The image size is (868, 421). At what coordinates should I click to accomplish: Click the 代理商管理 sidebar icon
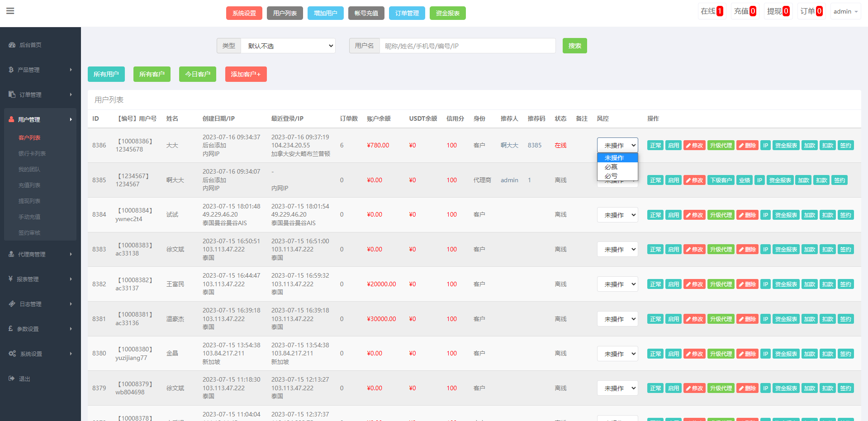[11, 254]
